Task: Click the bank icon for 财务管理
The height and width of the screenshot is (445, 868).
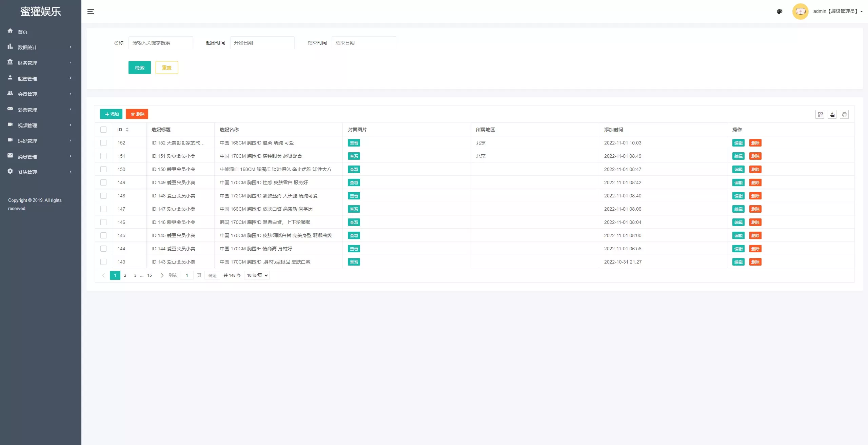Action: (x=10, y=62)
